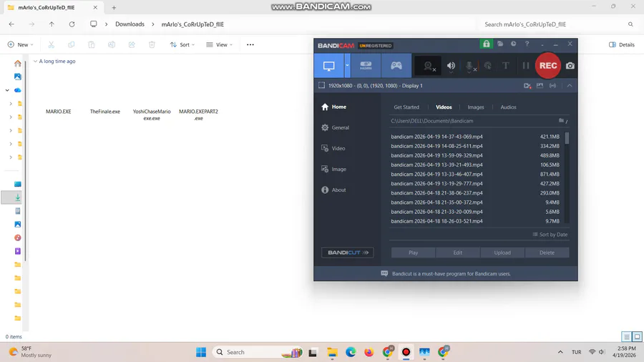Open Home in Explorer navigation pane
Screen dimensions: 644x362
[x=18, y=63]
